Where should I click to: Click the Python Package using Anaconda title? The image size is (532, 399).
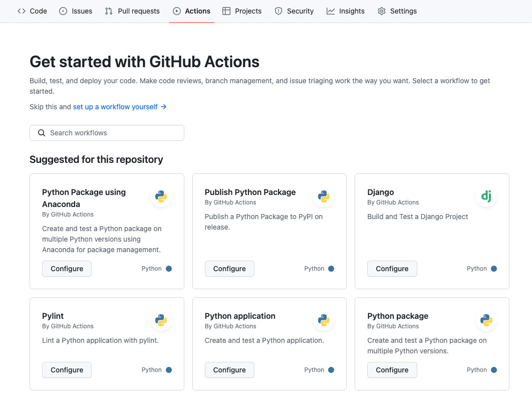[84, 198]
